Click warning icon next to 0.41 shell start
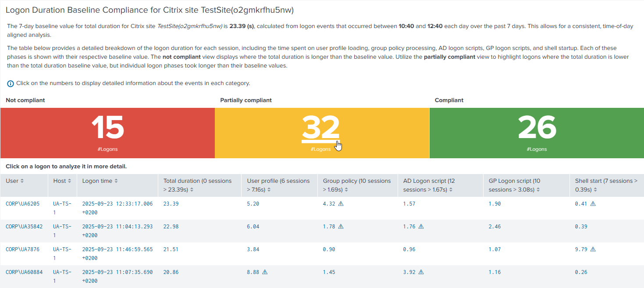Screen dimensions: 644x288 [593, 204]
